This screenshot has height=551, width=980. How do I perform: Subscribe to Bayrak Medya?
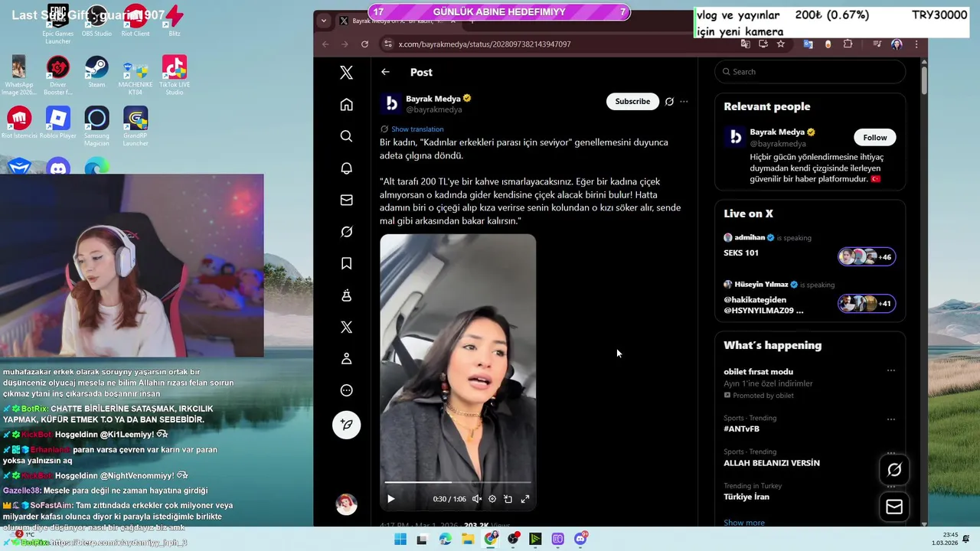tap(632, 101)
